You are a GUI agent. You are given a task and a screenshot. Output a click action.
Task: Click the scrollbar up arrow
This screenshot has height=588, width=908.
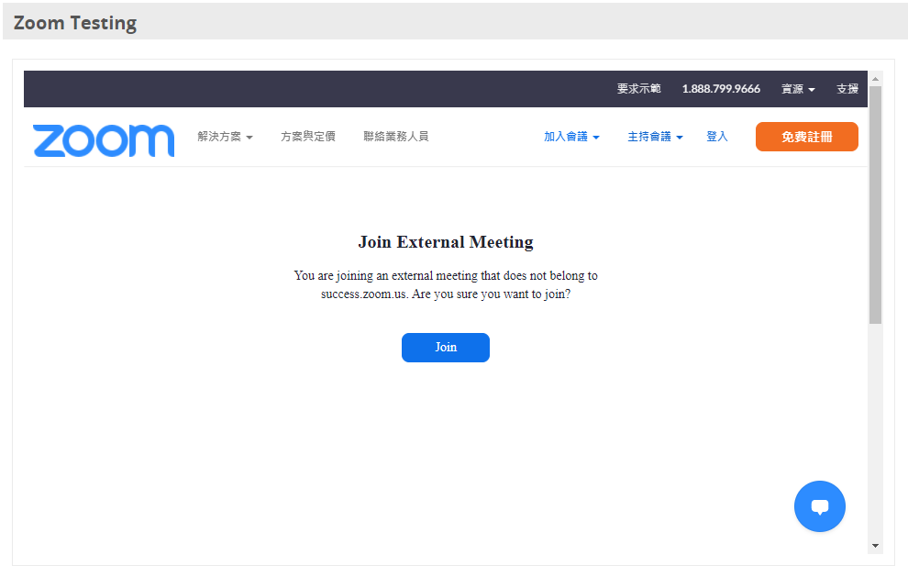tap(875, 79)
